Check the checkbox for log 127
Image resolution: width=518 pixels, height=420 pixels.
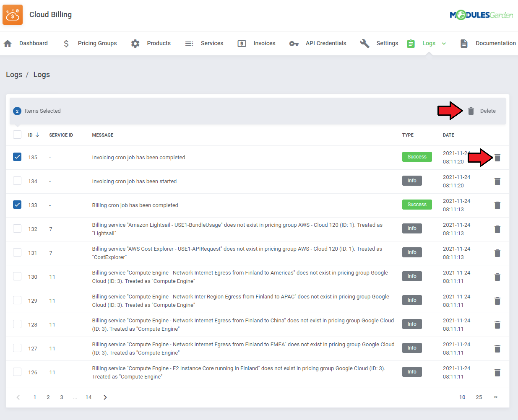coord(17,348)
